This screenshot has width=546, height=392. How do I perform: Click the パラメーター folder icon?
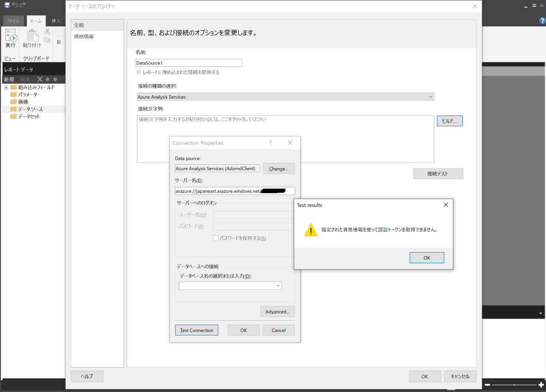pyautogui.click(x=14, y=95)
